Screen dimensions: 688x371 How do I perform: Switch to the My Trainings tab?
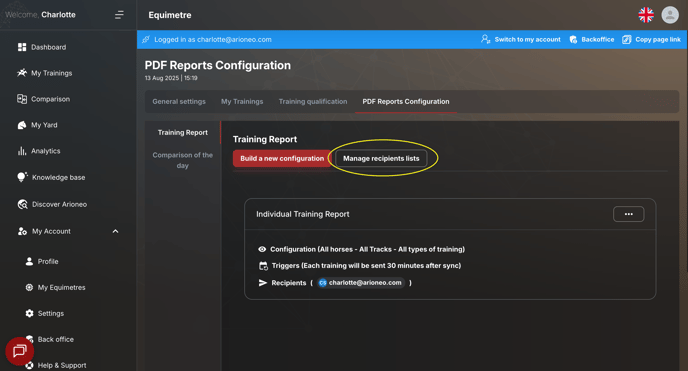(242, 101)
